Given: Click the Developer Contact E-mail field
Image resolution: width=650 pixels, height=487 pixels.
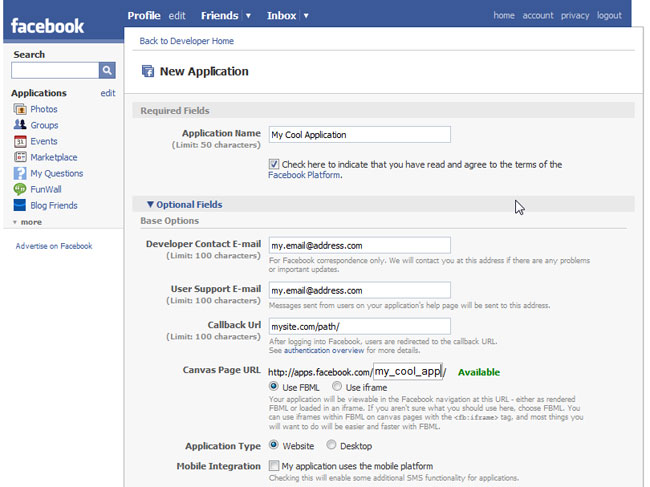Looking at the screenshot, I should (x=359, y=245).
